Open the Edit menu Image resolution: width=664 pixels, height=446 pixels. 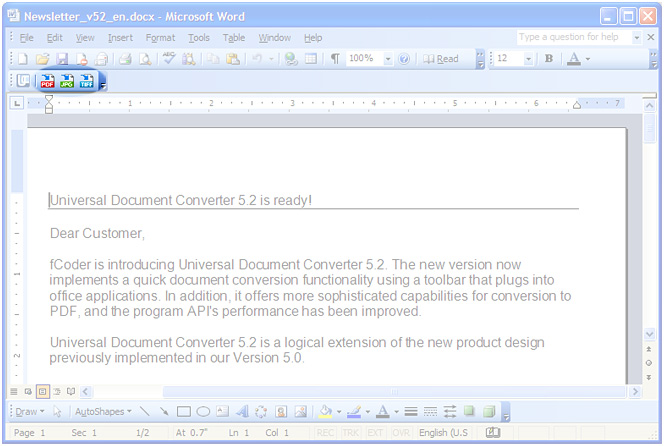pos(55,38)
